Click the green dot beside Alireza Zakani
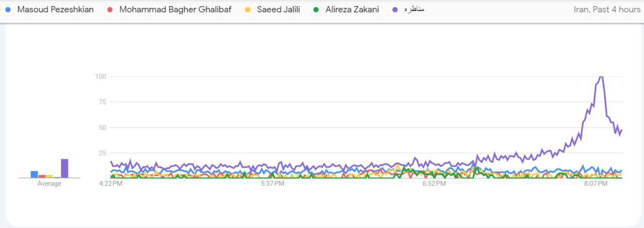 click(316, 10)
